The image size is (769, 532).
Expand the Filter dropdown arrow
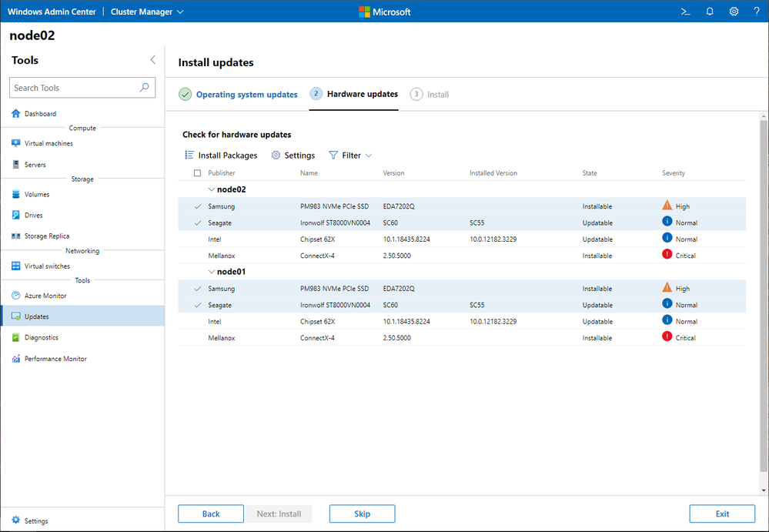pyautogui.click(x=369, y=156)
